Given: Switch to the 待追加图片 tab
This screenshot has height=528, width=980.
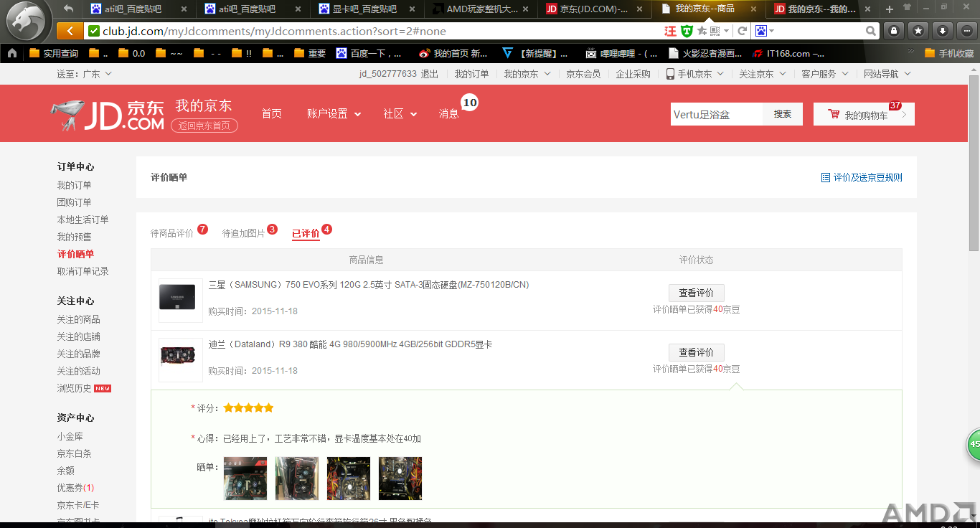Looking at the screenshot, I should [x=243, y=233].
